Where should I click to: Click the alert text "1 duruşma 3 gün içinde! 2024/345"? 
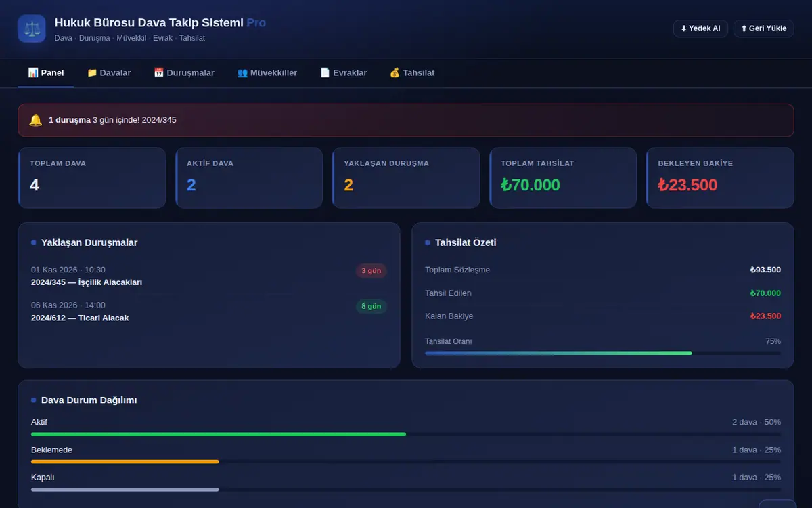coord(112,120)
